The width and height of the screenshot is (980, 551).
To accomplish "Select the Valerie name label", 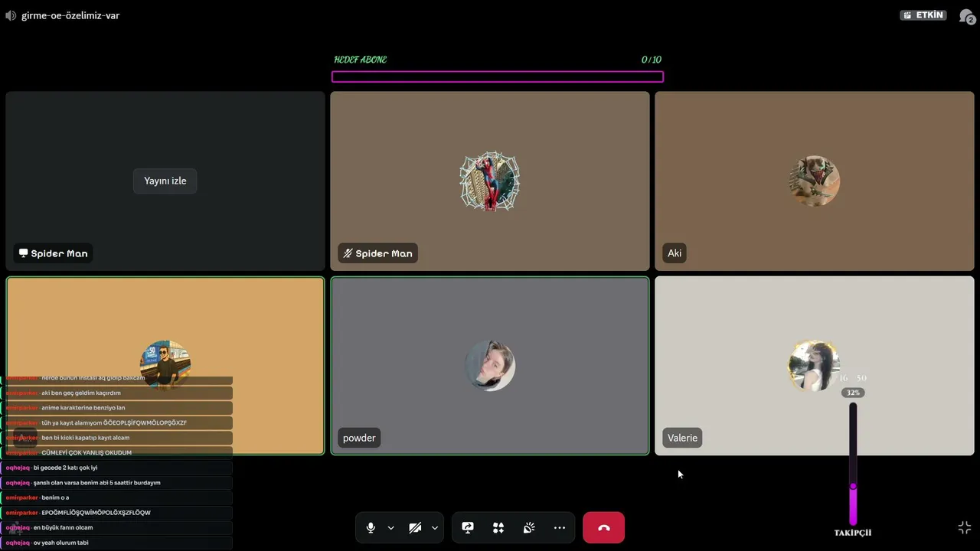I will [x=682, y=438].
